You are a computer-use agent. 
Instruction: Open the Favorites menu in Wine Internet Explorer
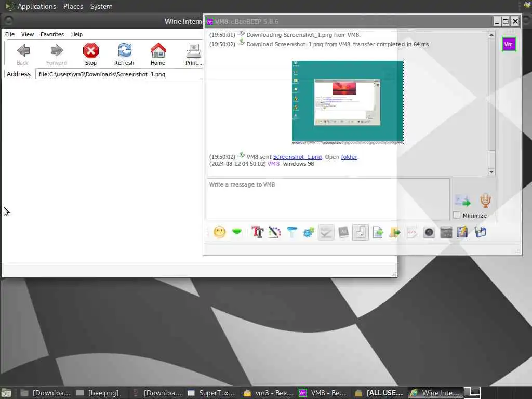(x=52, y=34)
